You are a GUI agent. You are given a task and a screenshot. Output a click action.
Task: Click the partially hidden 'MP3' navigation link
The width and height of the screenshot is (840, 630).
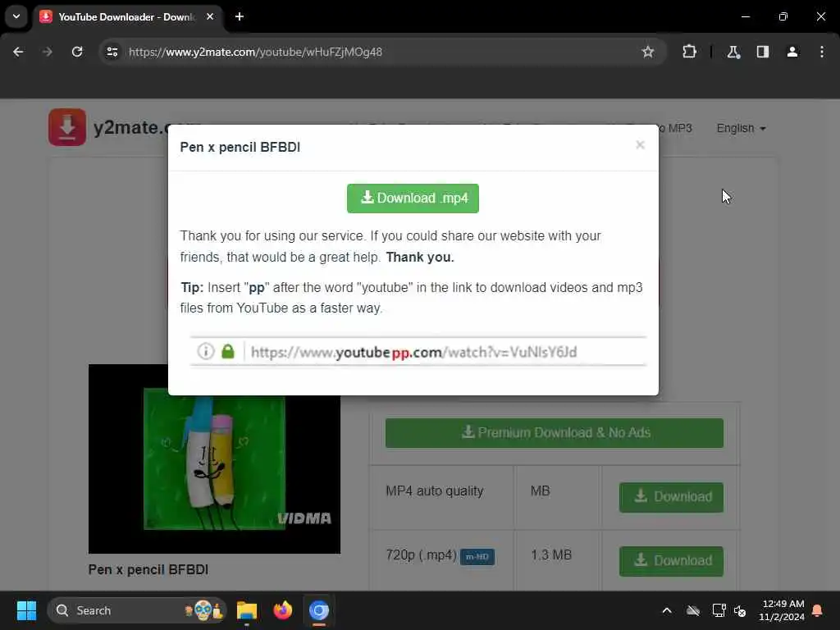(x=676, y=129)
